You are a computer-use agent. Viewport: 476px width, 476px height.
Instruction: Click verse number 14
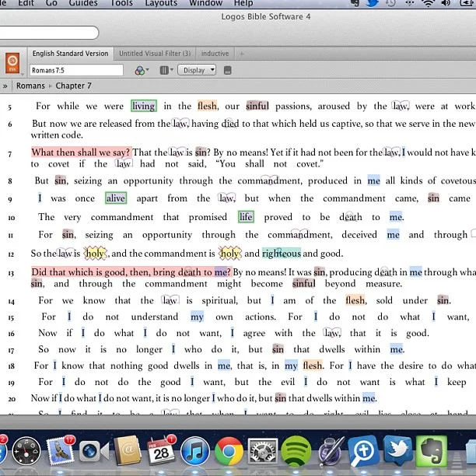[11, 302]
